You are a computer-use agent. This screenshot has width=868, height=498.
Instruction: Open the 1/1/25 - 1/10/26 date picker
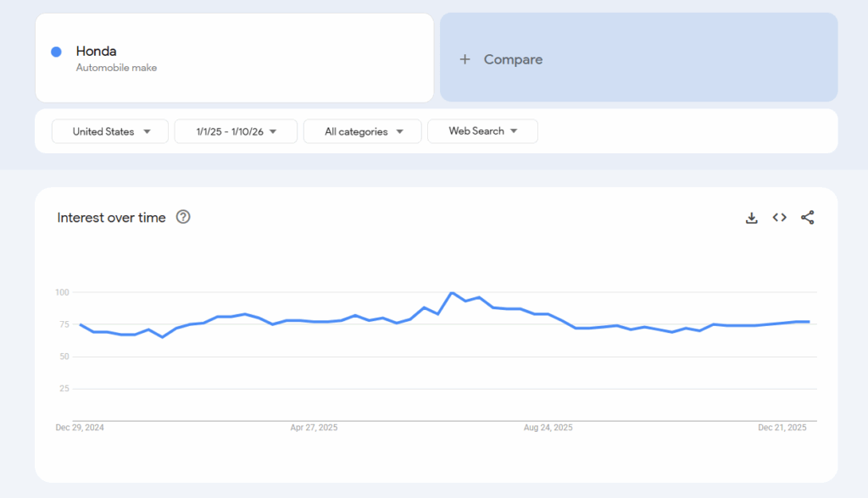tap(236, 131)
